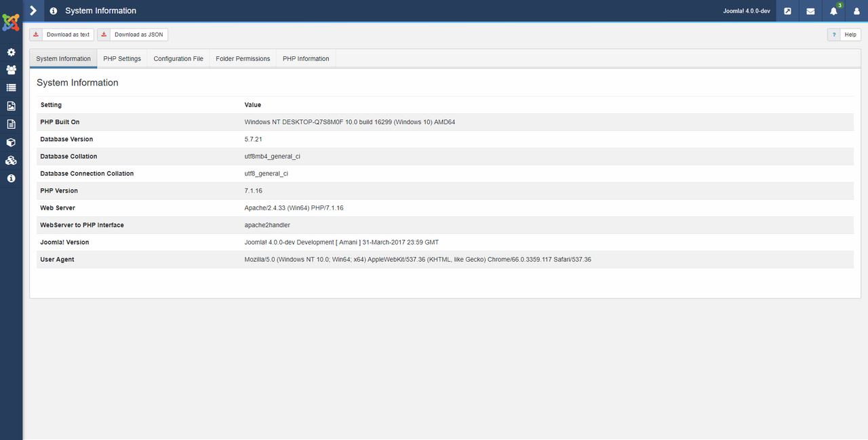Click the info icon beside the page title

(54, 11)
